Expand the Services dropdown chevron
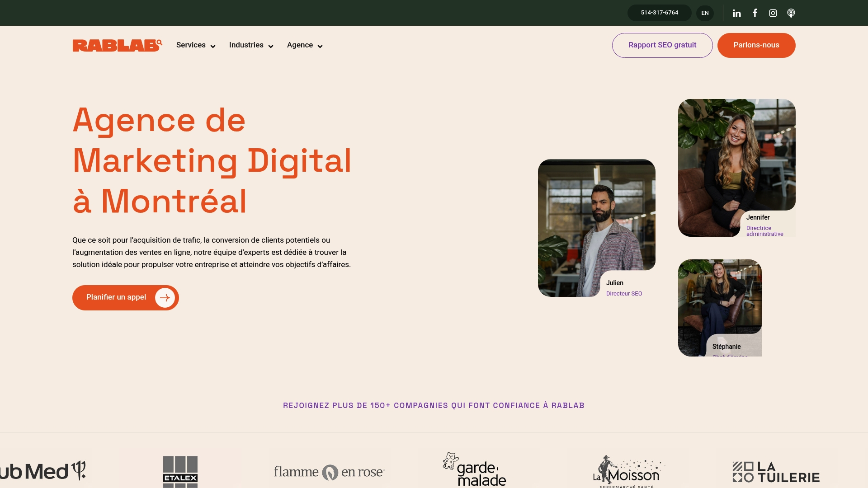This screenshot has height=488, width=868. pos(213,47)
